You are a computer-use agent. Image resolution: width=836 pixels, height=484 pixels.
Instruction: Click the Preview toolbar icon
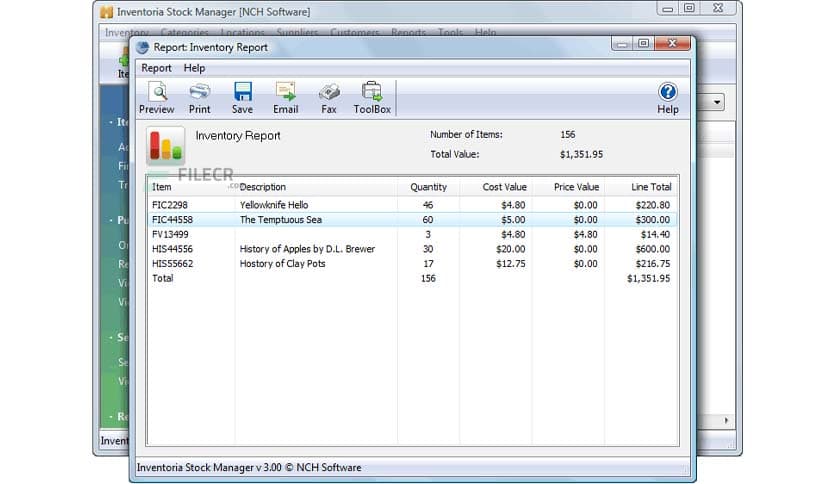point(156,97)
